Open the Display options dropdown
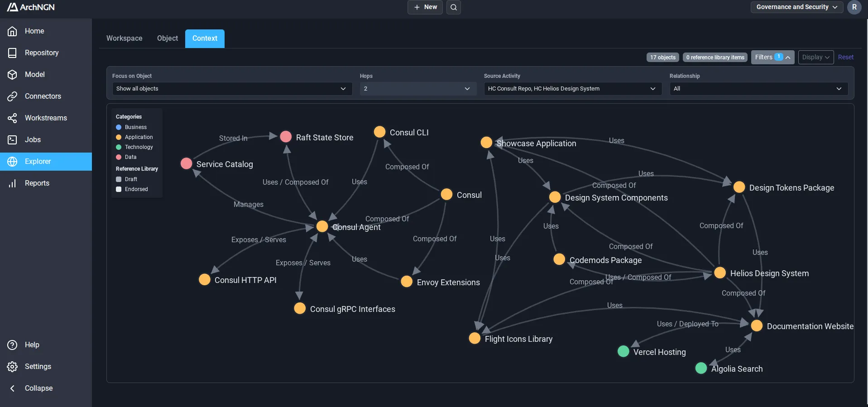This screenshot has width=868, height=407. coord(816,57)
